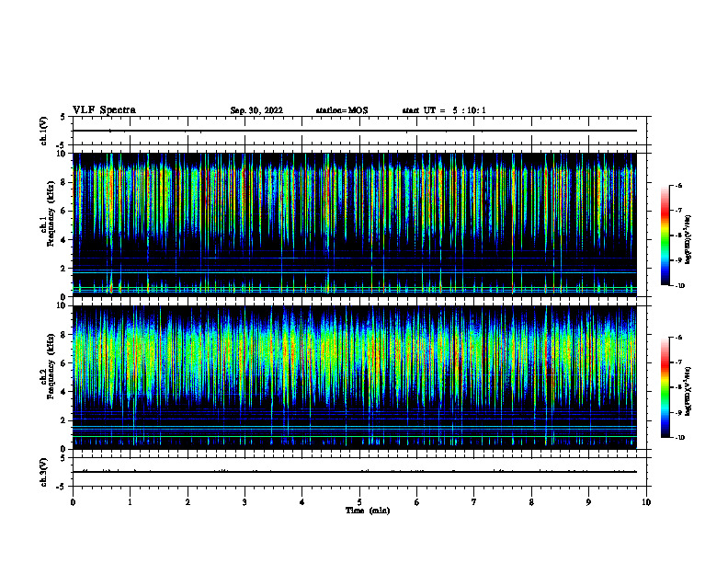This screenshot has height=563, width=728.
Task: Click the "-8" label on ch.1 colorbar
Action: coord(678,236)
